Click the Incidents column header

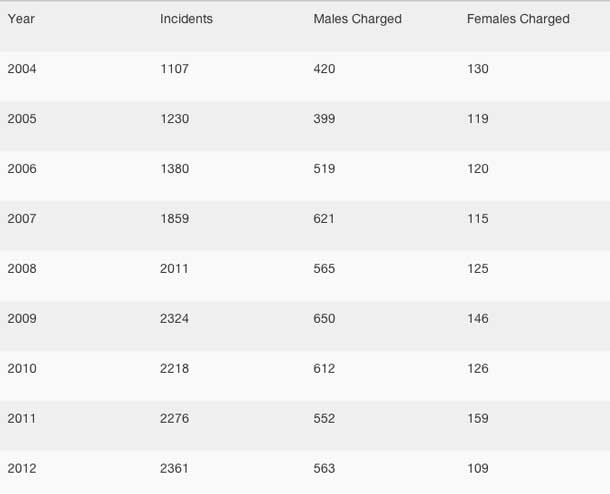186,19
